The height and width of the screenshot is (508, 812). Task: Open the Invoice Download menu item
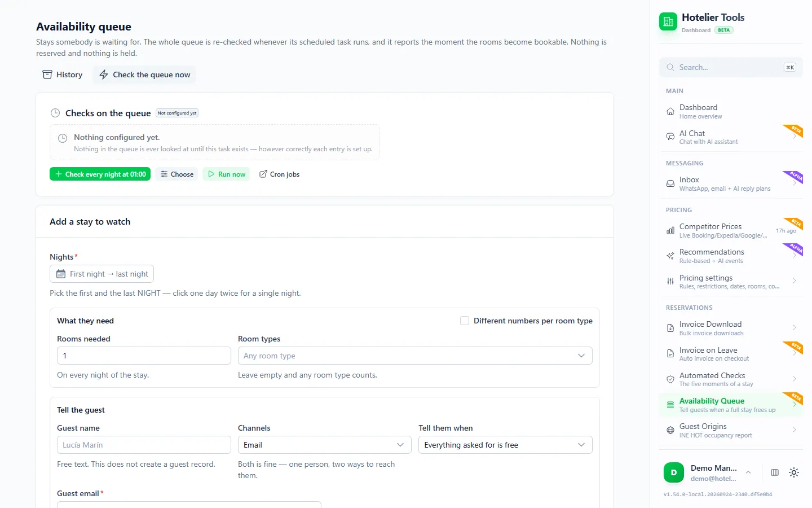[x=731, y=328]
